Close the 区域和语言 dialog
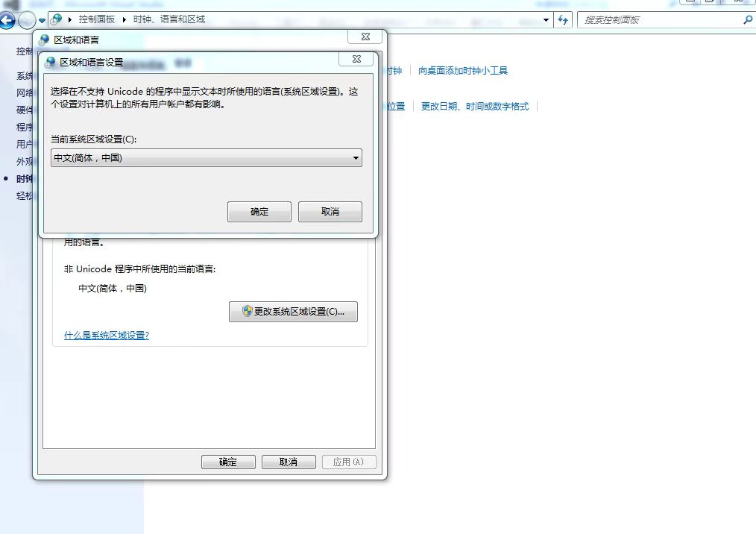The width and height of the screenshot is (756, 534). pos(365,37)
